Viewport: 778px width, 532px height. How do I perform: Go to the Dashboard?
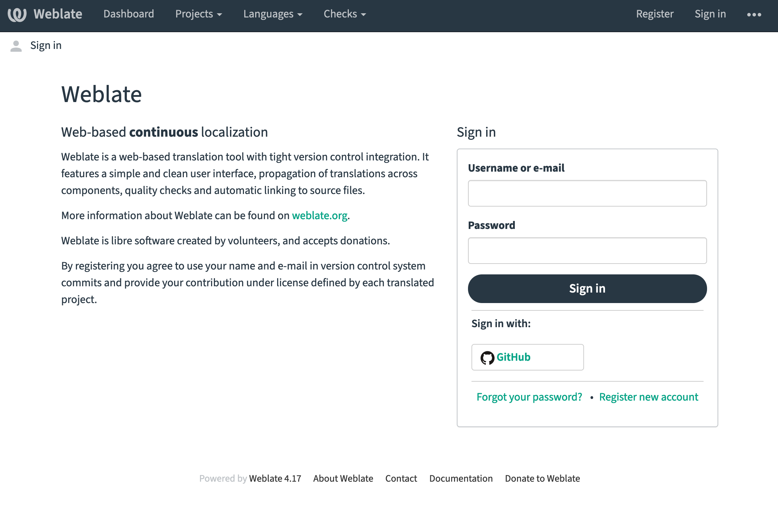129,14
